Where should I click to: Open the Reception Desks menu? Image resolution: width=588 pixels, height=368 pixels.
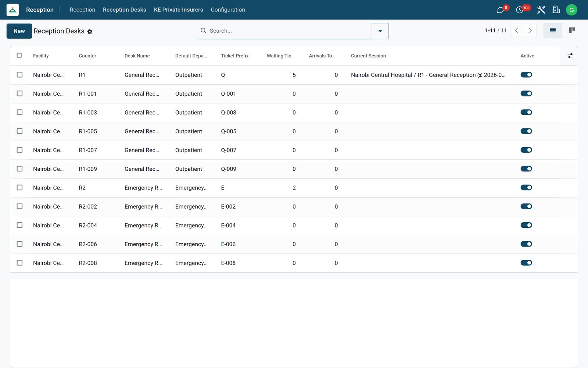[x=125, y=10]
